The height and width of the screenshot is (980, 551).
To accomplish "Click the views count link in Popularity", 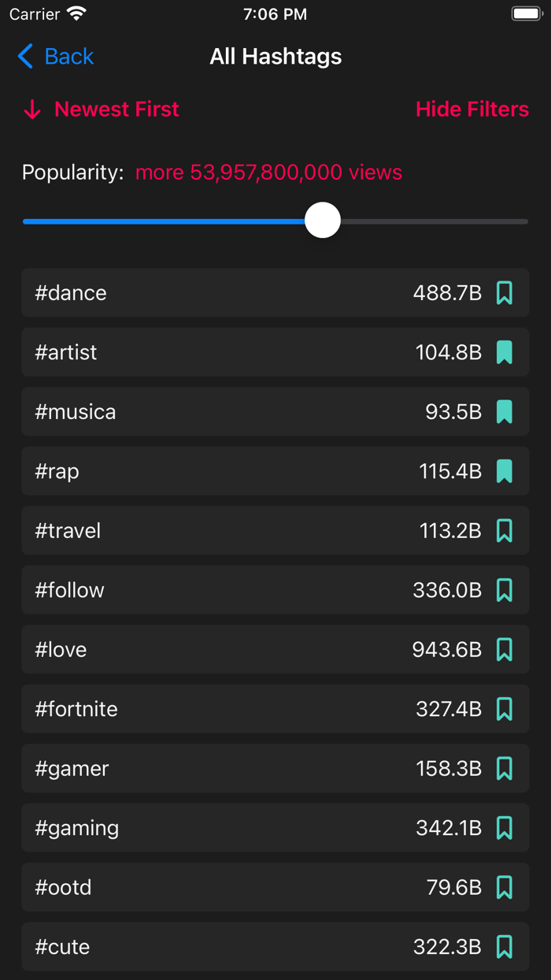I will tap(268, 172).
